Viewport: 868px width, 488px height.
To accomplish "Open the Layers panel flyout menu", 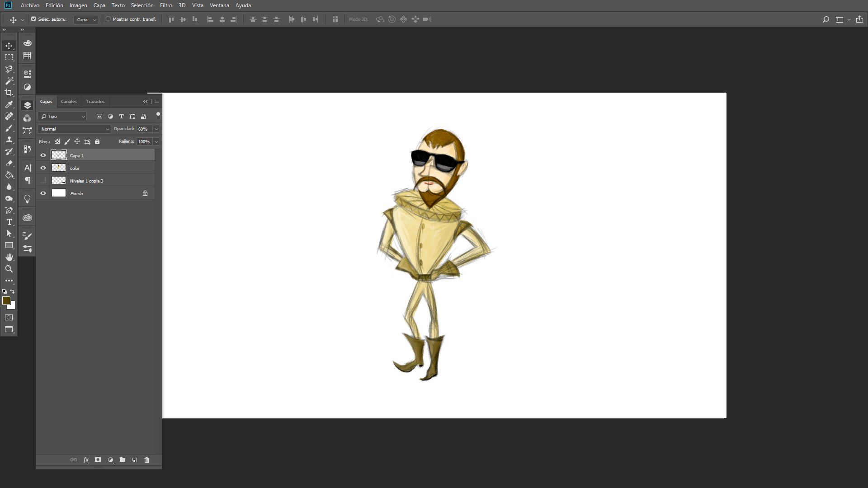I will pyautogui.click(x=157, y=101).
